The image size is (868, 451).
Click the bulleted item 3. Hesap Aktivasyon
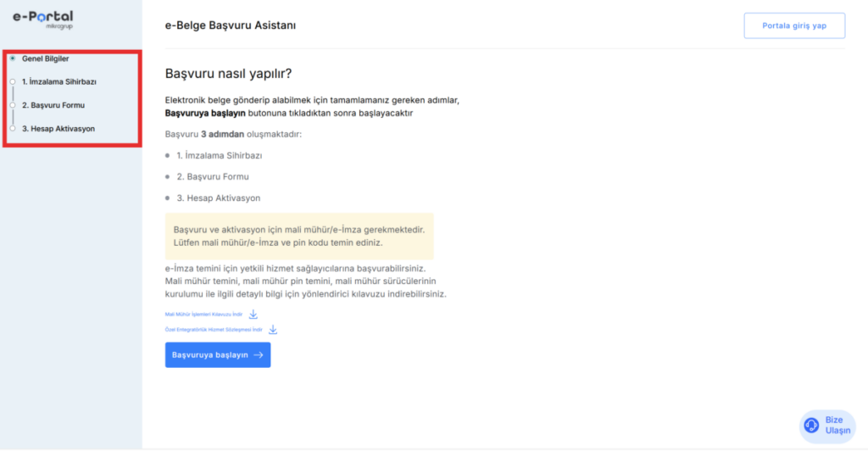coord(218,198)
